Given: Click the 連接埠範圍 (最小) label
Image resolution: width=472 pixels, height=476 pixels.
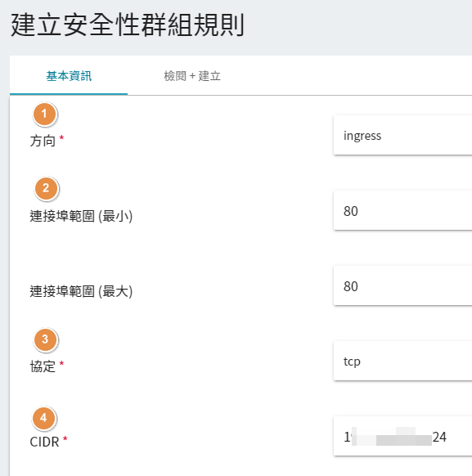Looking at the screenshot, I should (81, 216).
